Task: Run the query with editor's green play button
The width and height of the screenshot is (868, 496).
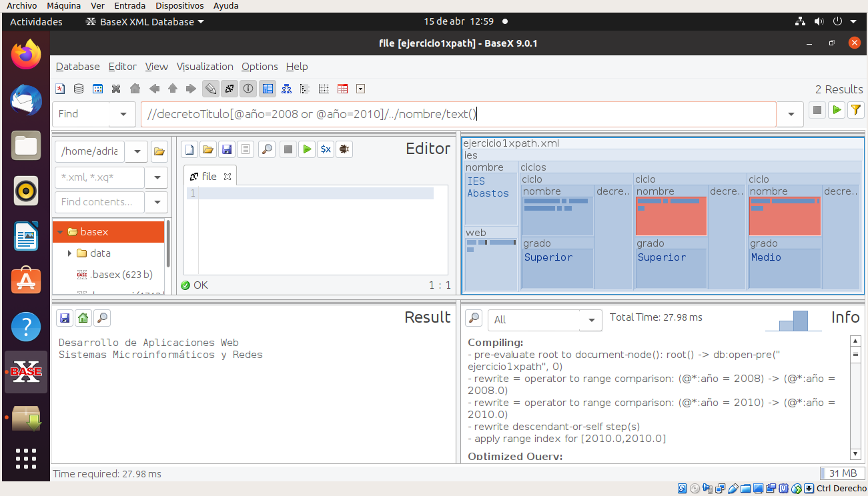Action: point(306,149)
